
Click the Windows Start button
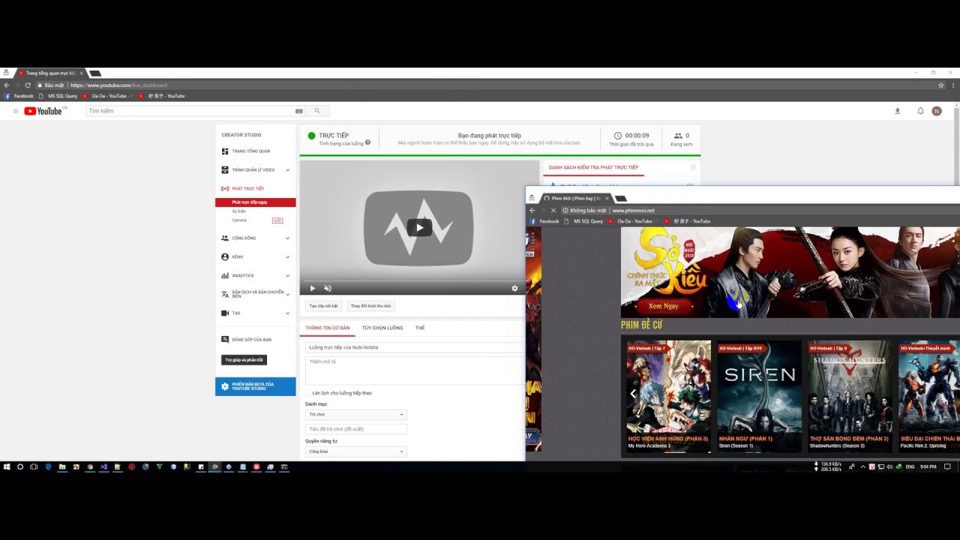coord(7,467)
